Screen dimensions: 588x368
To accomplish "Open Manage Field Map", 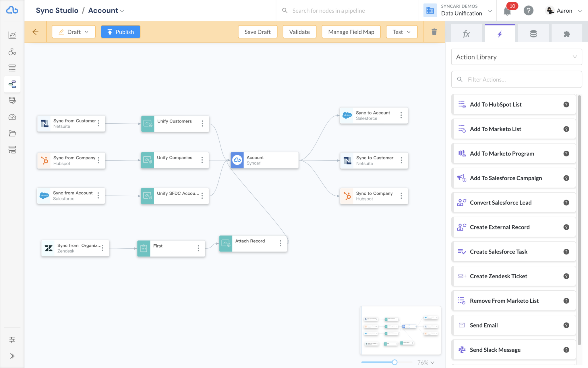I will click(351, 32).
